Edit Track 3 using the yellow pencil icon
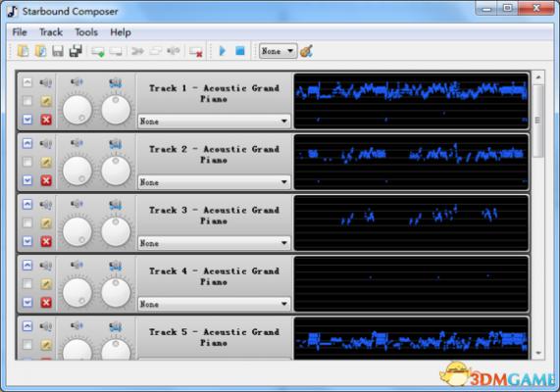560x392 pixels. (46, 223)
